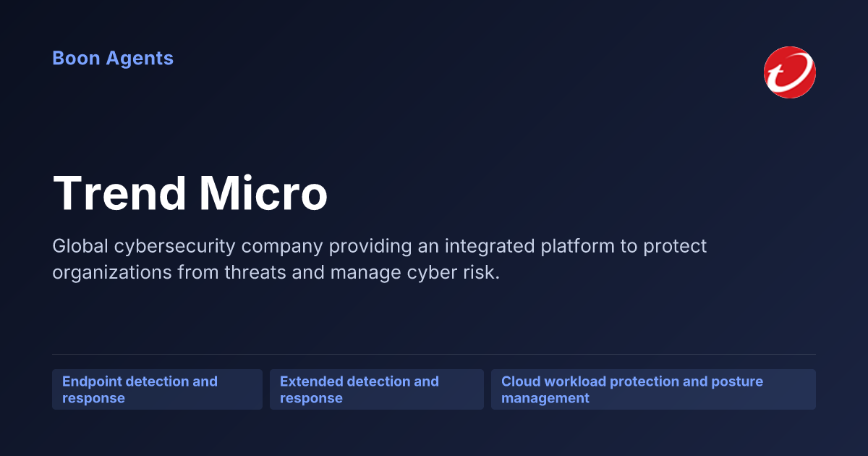Click the Extended detection and response tag
Image resolution: width=868 pixels, height=456 pixels.
[377, 389]
